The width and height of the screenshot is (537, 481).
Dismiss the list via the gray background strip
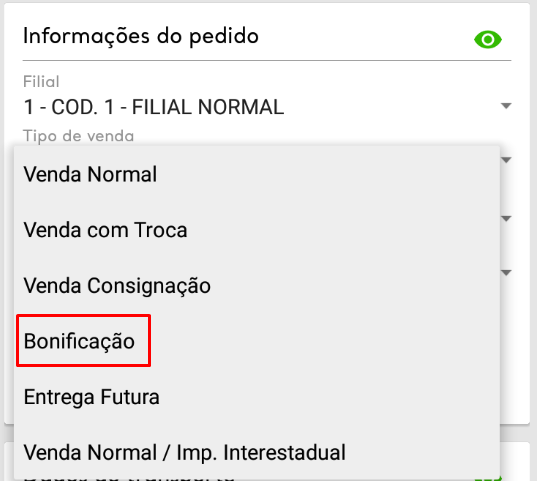pyautogui.click(x=268, y=433)
